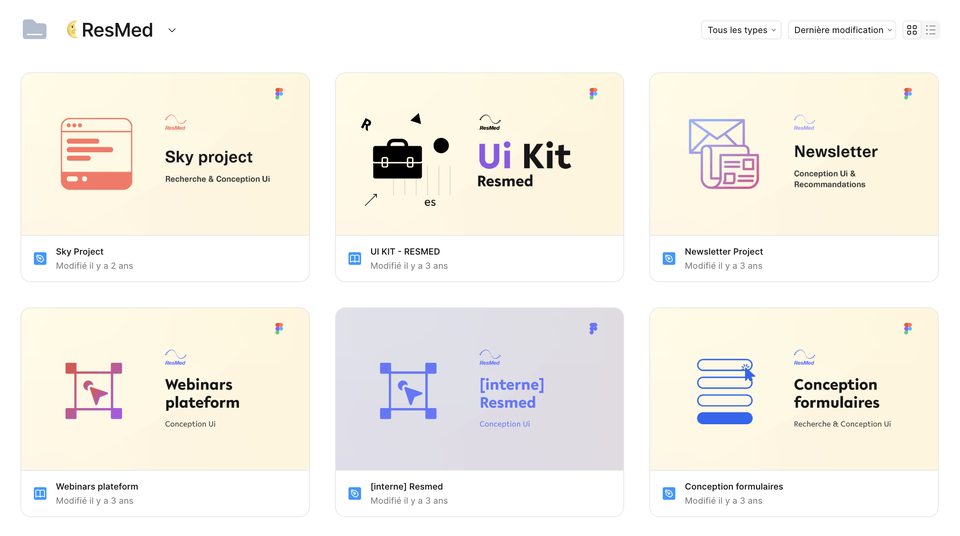Click the Newsletter Project file name
This screenshot has height=536, width=960.
tap(724, 251)
